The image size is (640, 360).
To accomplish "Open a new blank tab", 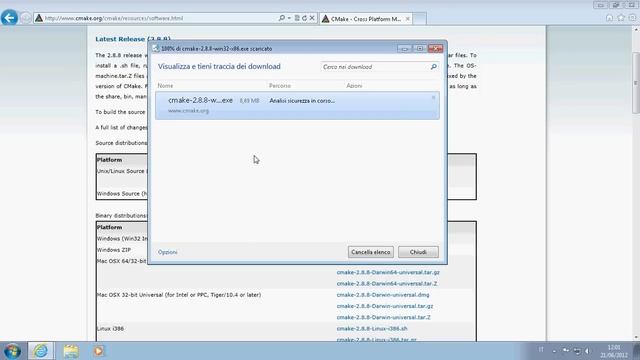I will point(420,19).
